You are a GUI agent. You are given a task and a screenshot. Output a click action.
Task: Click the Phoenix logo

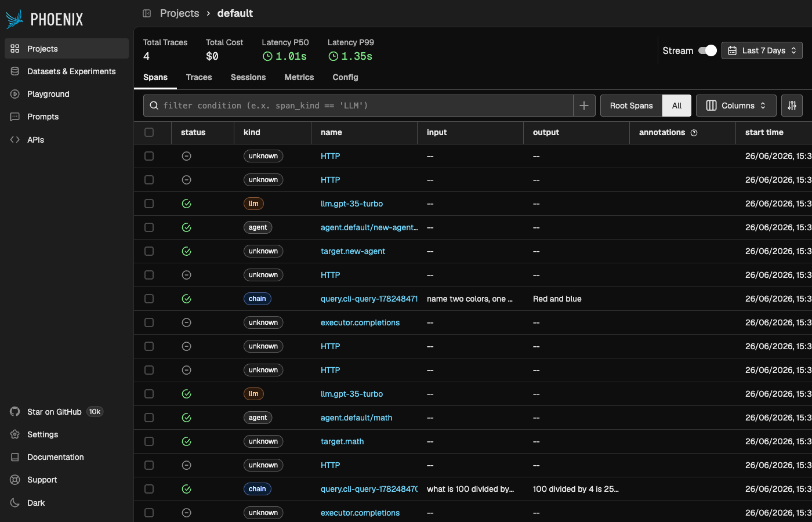point(44,19)
